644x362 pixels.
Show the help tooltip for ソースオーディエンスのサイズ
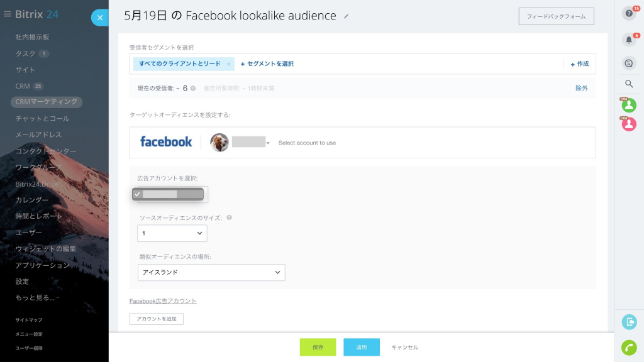(x=229, y=217)
